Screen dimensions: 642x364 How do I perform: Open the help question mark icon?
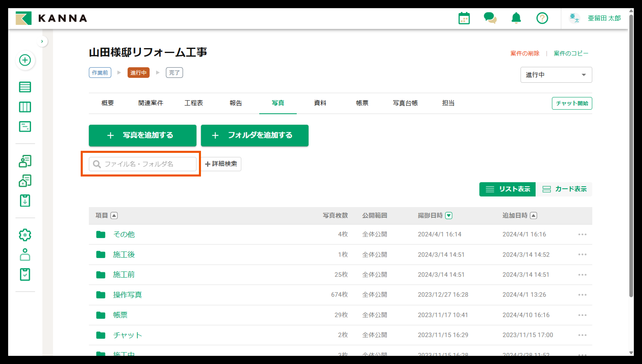point(542,18)
